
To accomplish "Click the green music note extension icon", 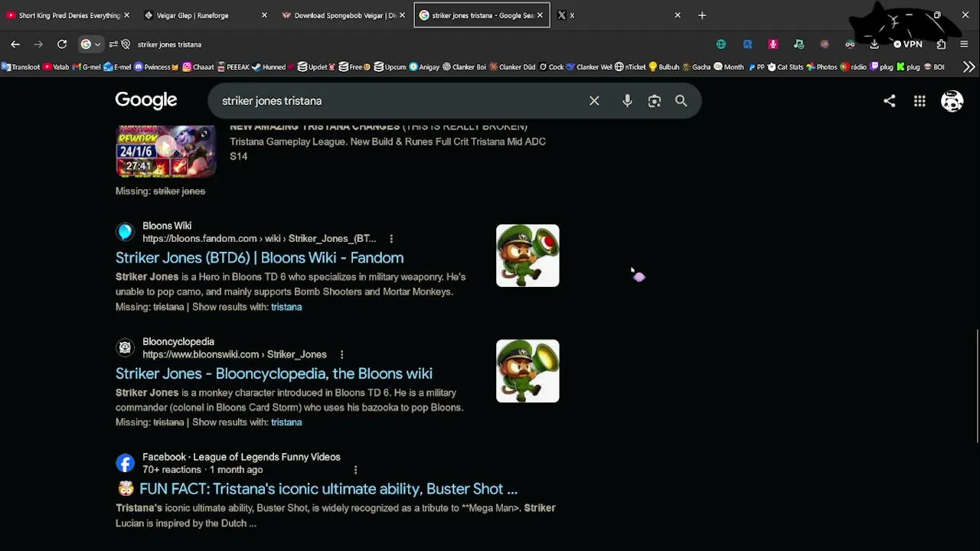I will click(x=799, y=44).
